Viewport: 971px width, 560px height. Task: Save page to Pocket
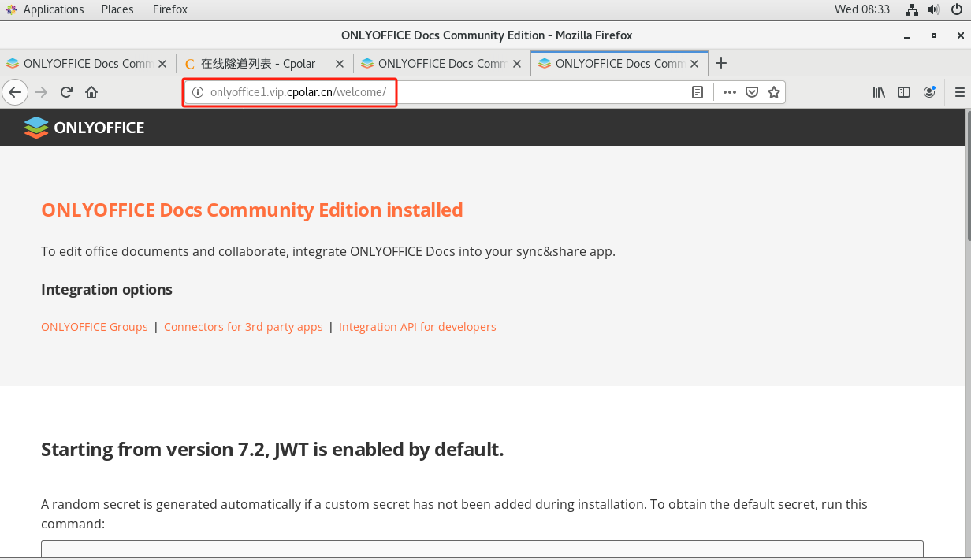coord(752,92)
